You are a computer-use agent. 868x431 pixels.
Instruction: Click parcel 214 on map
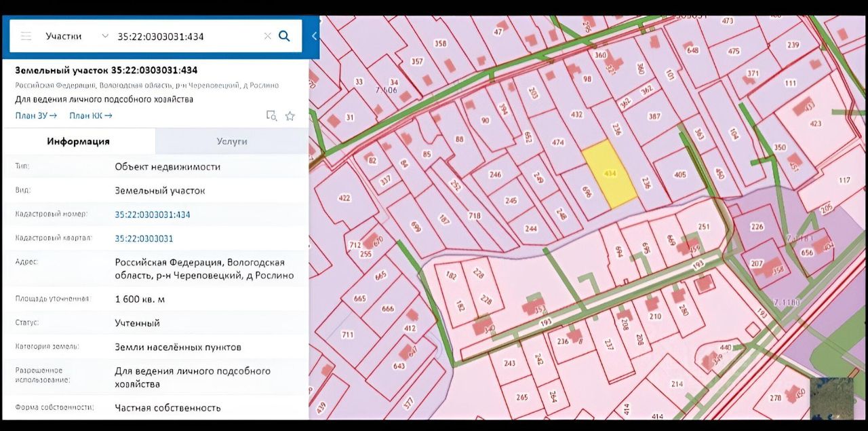point(677,384)
